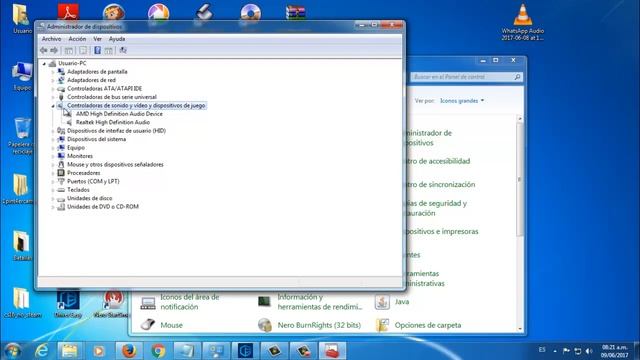The height and width of the screenshot is (360, 640).
Task: Open the Usuario desktop folder
Action: pyautogui.click(x=22, y=19)
